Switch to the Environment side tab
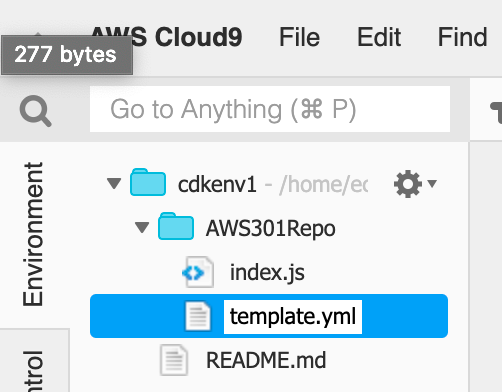This screenshot has width=502, height=392. 33,234
